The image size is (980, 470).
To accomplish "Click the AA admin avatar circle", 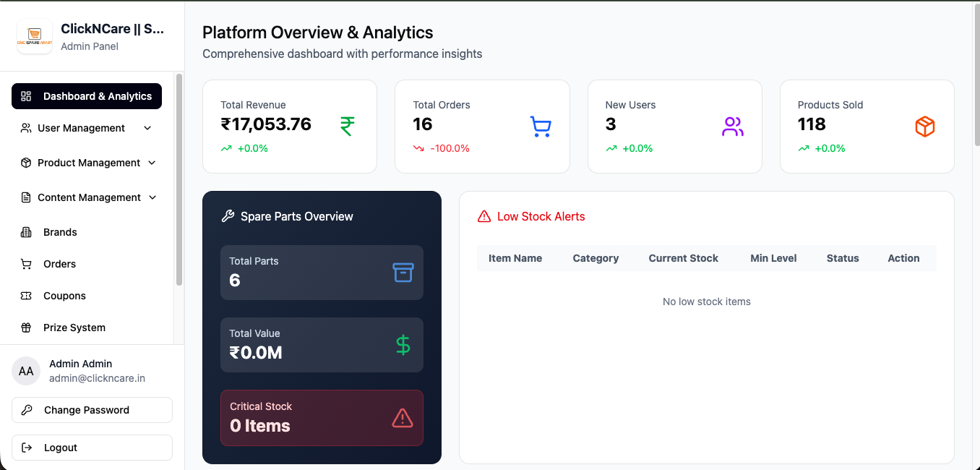I will pos(26,370).
